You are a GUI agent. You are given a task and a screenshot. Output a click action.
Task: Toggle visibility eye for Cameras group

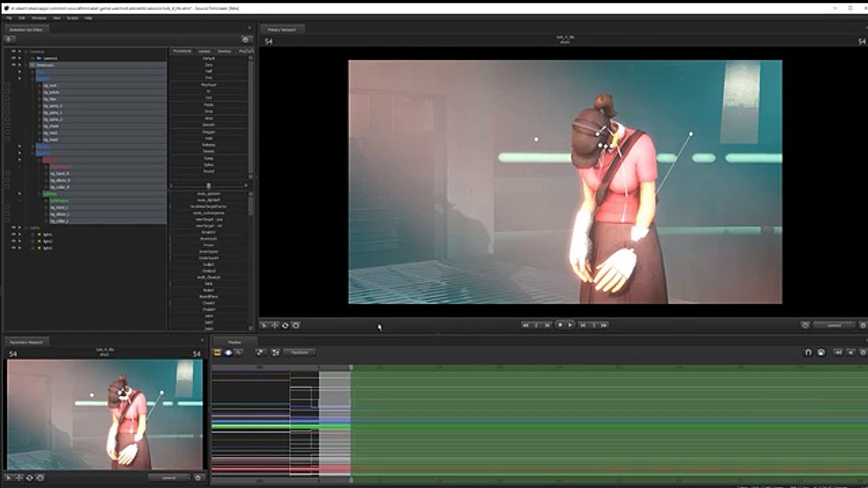pyautogui.click(x=13, y=52)
